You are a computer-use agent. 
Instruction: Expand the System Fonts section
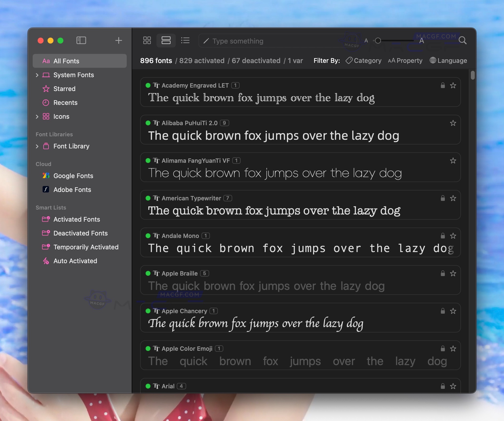coord(37,75)
